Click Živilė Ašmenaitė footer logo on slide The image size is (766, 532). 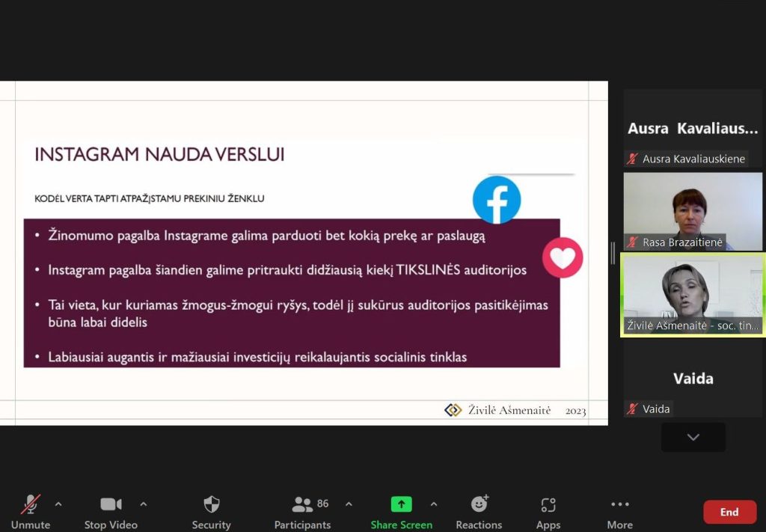click(x=453, y=410)
